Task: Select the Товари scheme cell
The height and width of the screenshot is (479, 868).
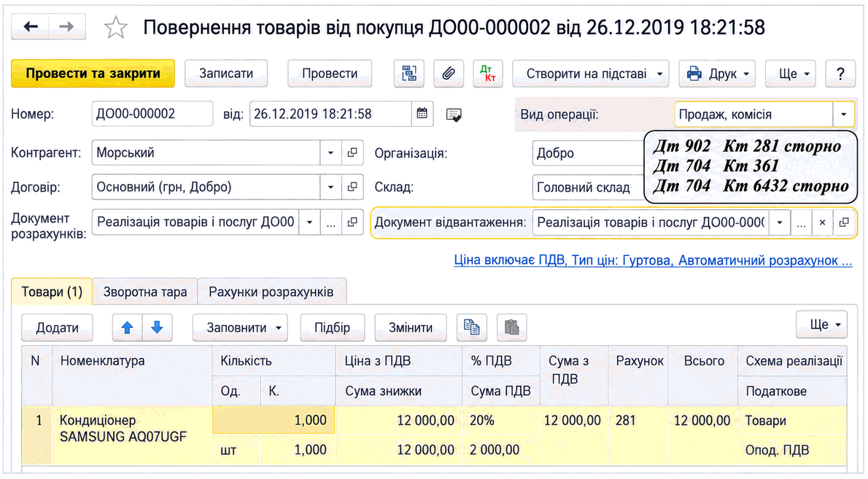Action: (x=792, y=421)
